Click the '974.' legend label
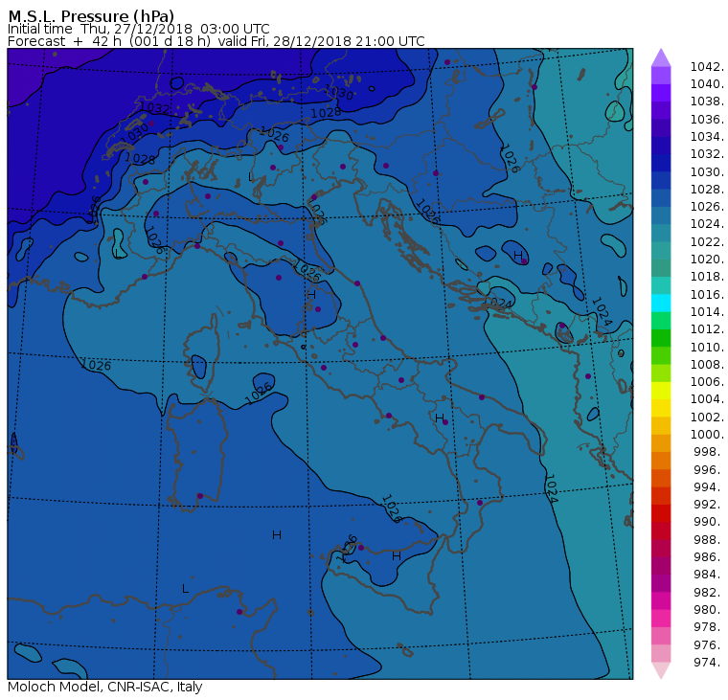 pos(709,663)
